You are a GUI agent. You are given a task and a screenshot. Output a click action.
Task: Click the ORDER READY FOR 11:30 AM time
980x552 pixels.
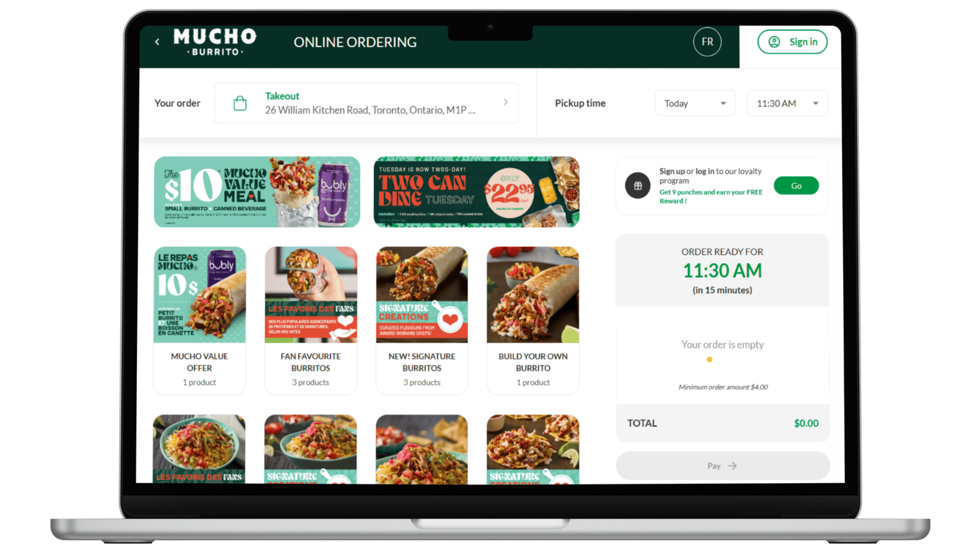click(x=722, y=271)
